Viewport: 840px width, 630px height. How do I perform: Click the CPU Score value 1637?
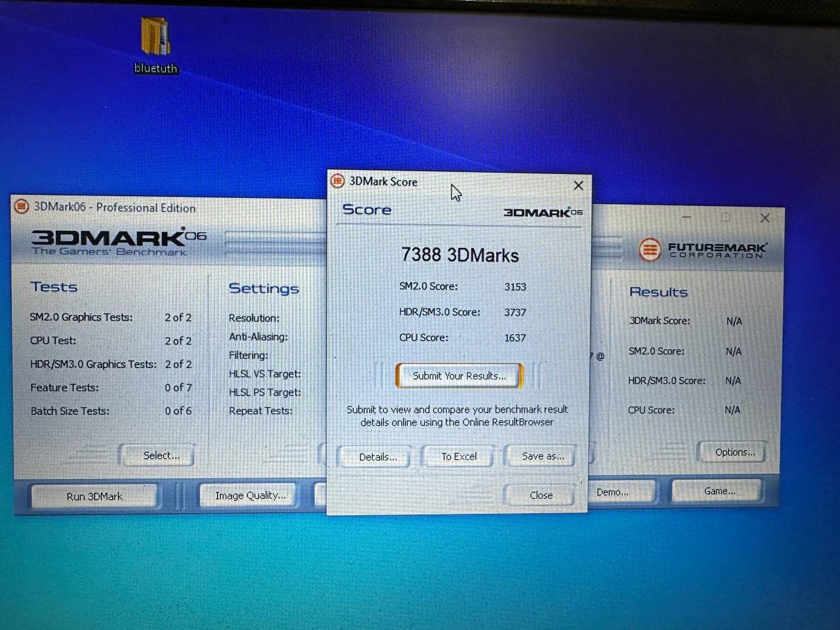click(x=515, y=338)
